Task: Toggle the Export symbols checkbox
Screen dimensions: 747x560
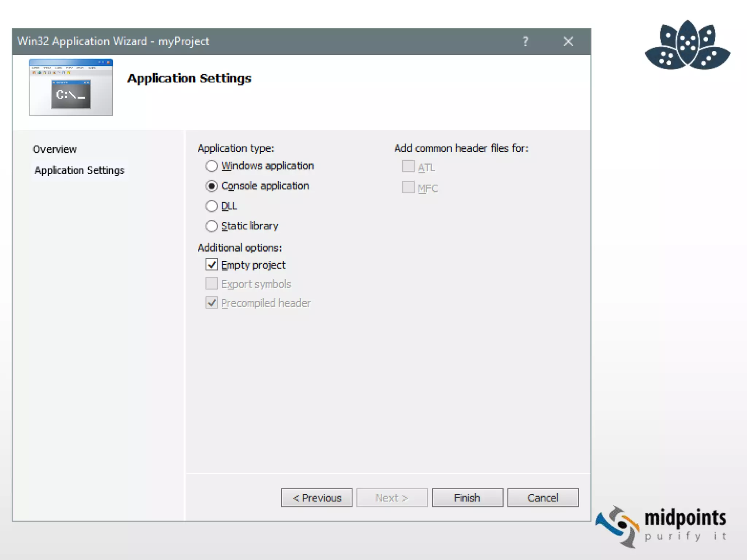Action: [212, 284]
